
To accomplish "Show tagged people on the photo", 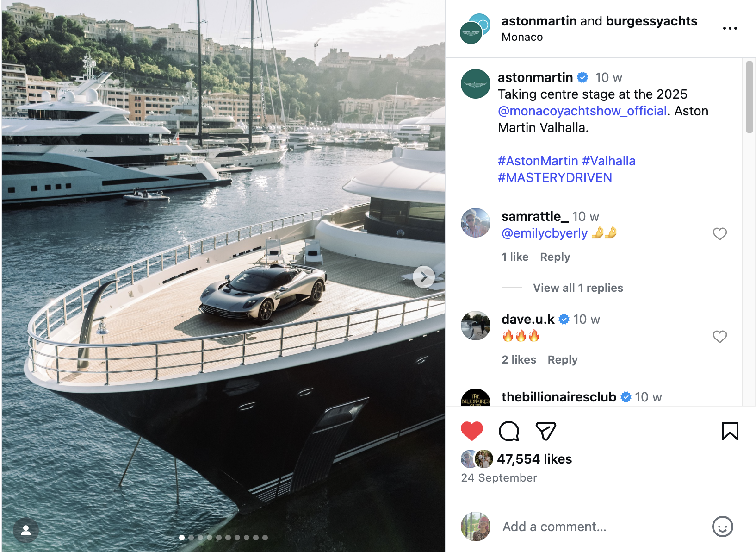I will click(26, 530).
